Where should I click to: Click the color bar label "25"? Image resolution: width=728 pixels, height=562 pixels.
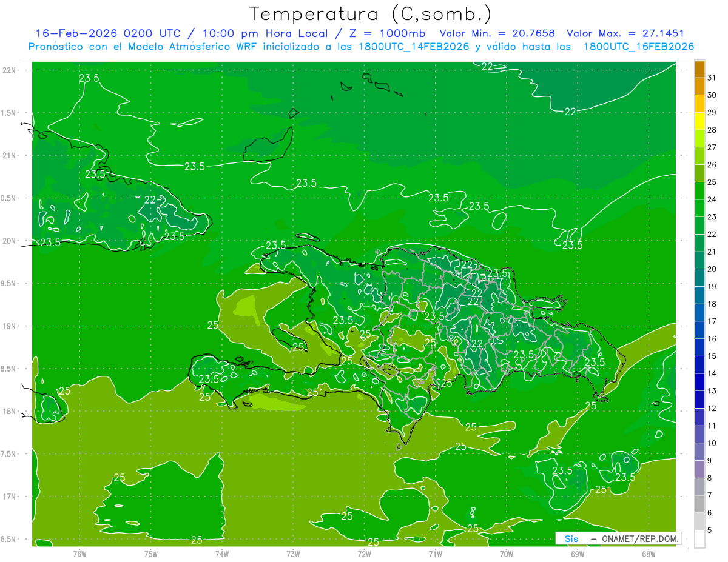coord(712,182)
